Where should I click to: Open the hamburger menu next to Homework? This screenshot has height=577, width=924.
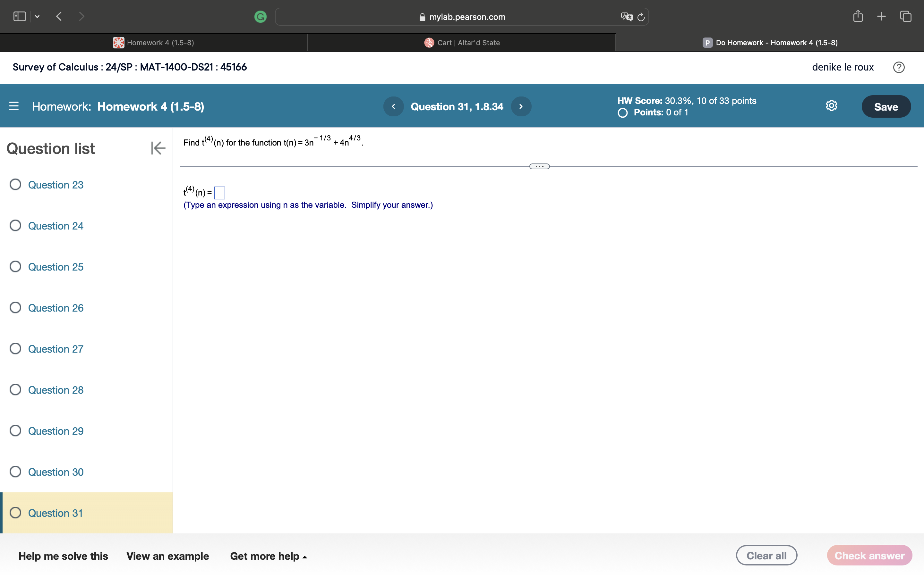(x=14, y=106)
